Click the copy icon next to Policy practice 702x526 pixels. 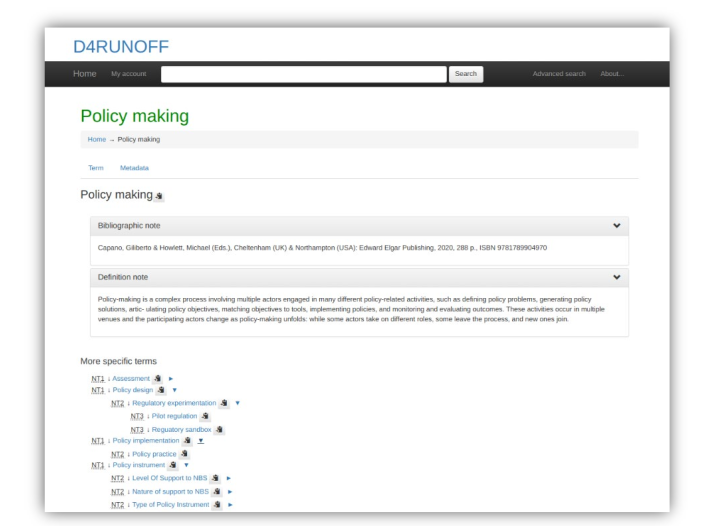pyautogui.click(x=185, y=454)
